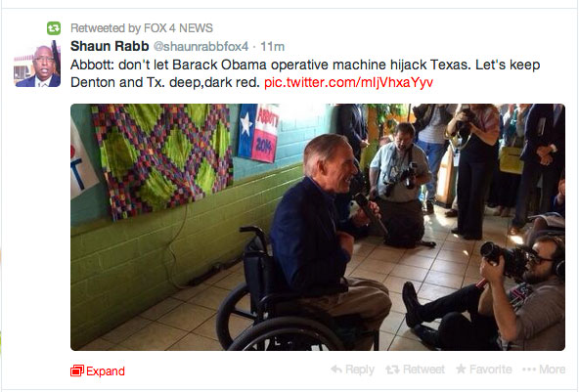This screenshot has height=392, width=579.
Task: Click the three-dot More icon
Action: click(x=529, y=370)
